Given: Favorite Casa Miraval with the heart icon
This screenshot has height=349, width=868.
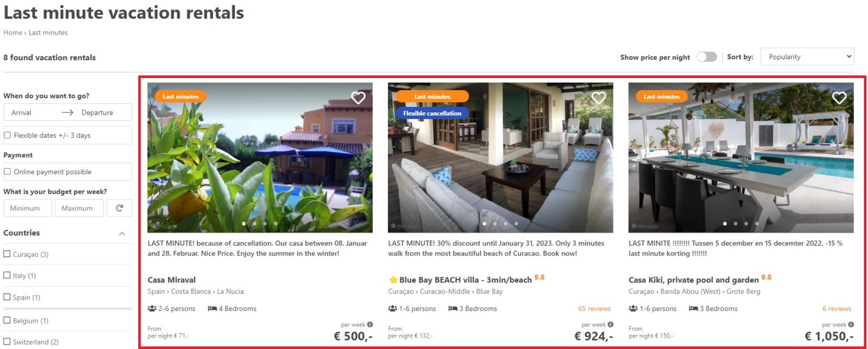Looking at the screenshot, I should tap(358, 98).
